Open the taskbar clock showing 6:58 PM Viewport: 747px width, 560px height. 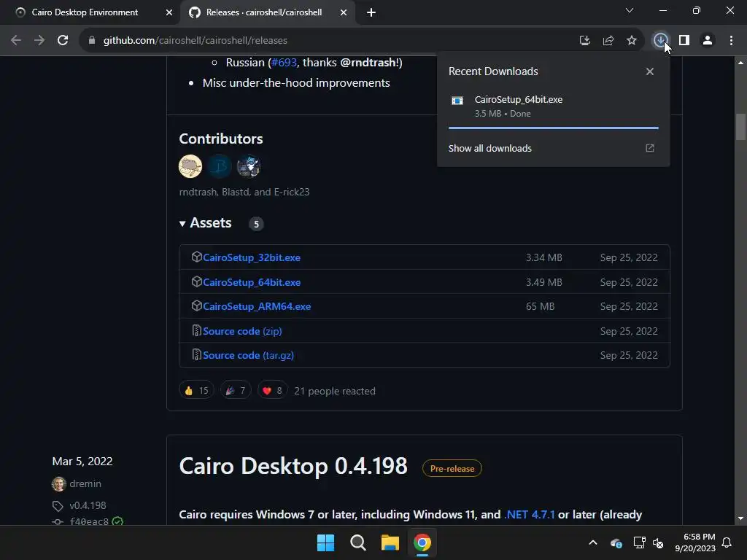[x=695, y=542]
